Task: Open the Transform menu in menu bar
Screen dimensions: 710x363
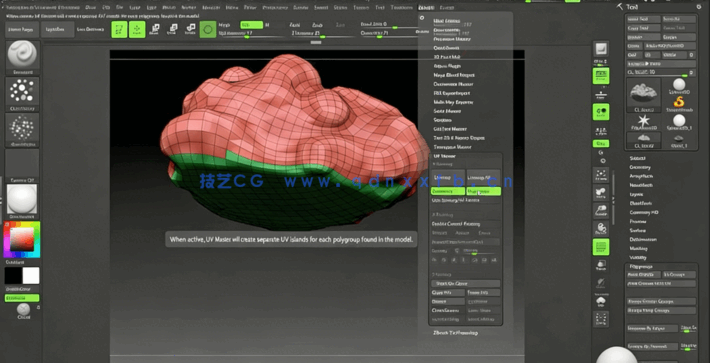Action: point(402,8)
